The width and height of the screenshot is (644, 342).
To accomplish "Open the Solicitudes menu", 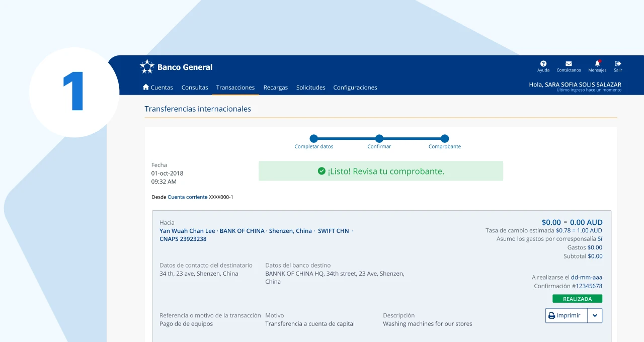I will pos(310,88).
